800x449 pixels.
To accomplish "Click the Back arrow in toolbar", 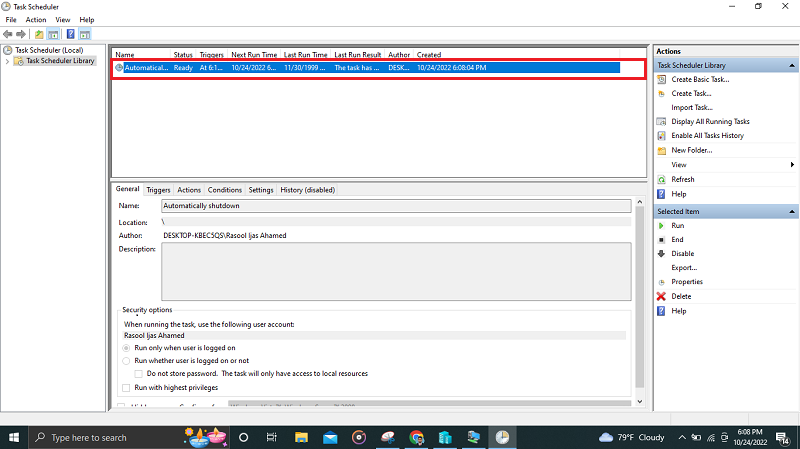I will 8,34.
